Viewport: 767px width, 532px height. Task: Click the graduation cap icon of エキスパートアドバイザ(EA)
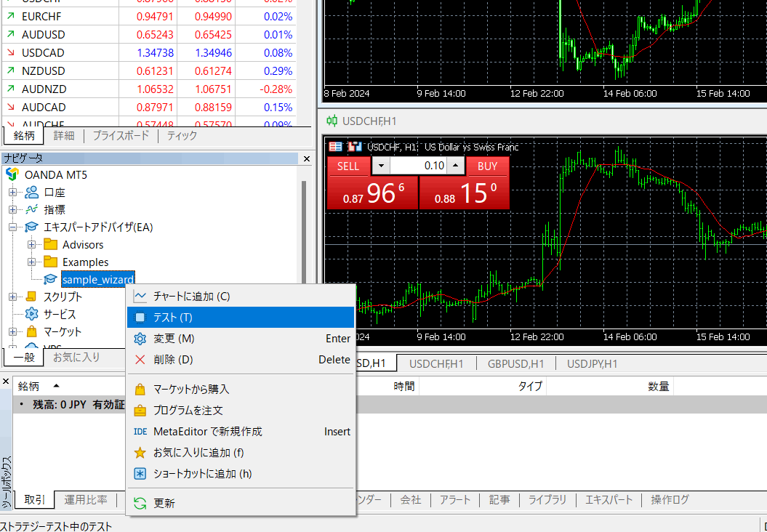click(32, 227)
